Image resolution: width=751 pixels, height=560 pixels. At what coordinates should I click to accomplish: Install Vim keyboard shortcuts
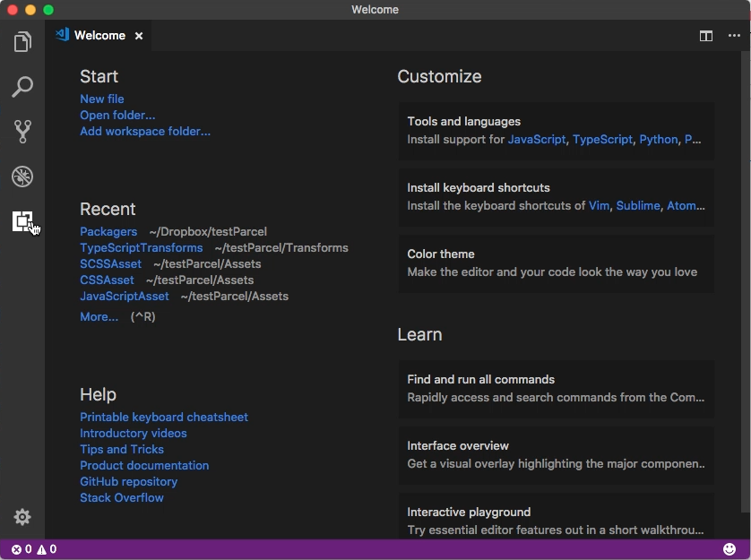tap(599, 206)
